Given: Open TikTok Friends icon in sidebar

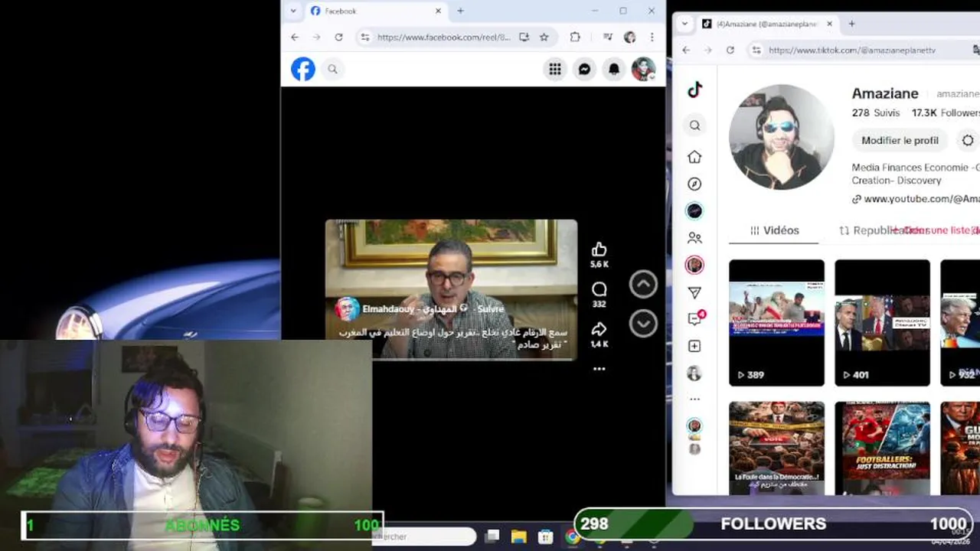Looking at the screenshot, I should coord(694,238).
